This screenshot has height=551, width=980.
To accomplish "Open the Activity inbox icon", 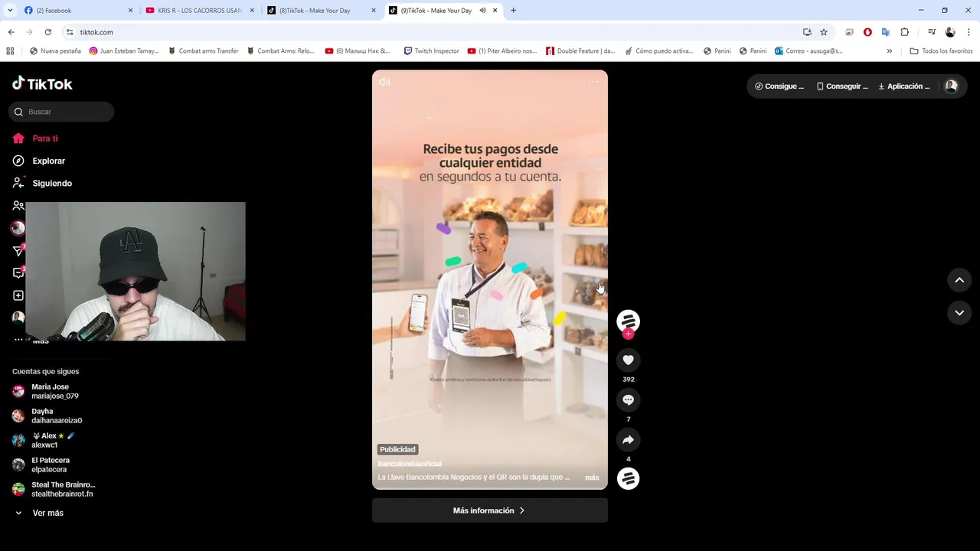I will click(18, 272).
